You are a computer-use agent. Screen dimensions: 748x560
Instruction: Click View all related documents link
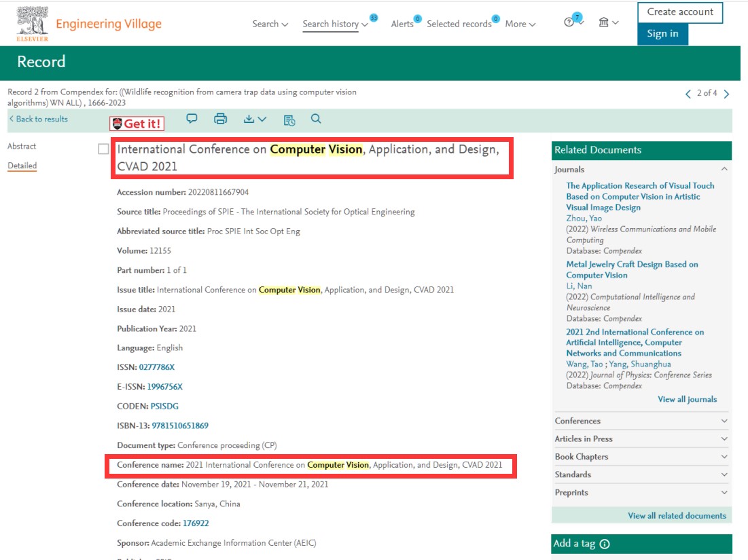pos(677,516)
